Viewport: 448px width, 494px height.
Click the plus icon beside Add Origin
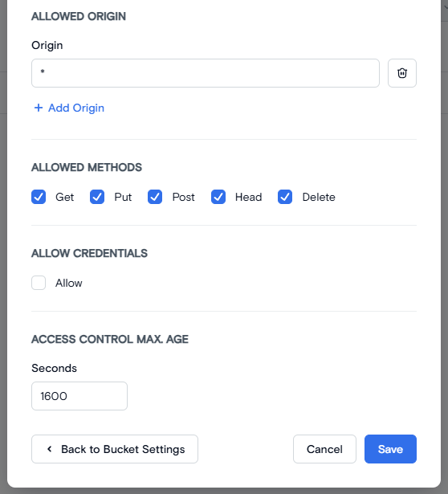tap(39, 108)
